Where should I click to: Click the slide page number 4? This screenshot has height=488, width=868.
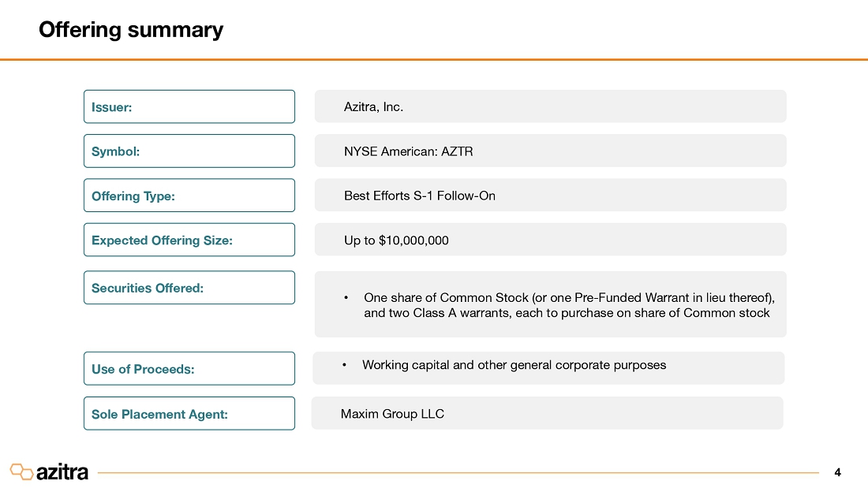pos(837,472)
